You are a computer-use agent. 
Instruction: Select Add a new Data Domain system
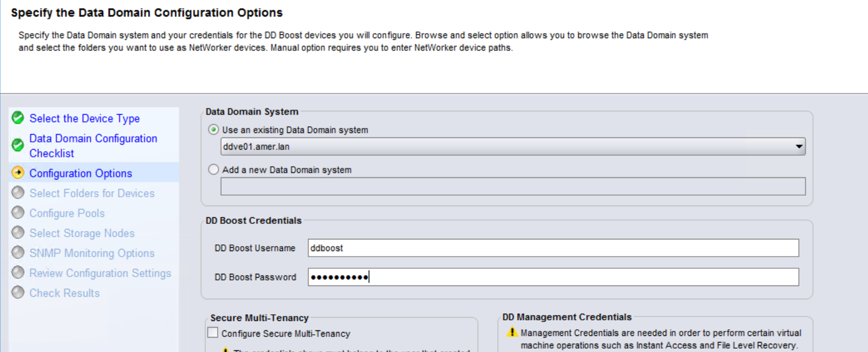pyautogui.click(x=213, y=170)
